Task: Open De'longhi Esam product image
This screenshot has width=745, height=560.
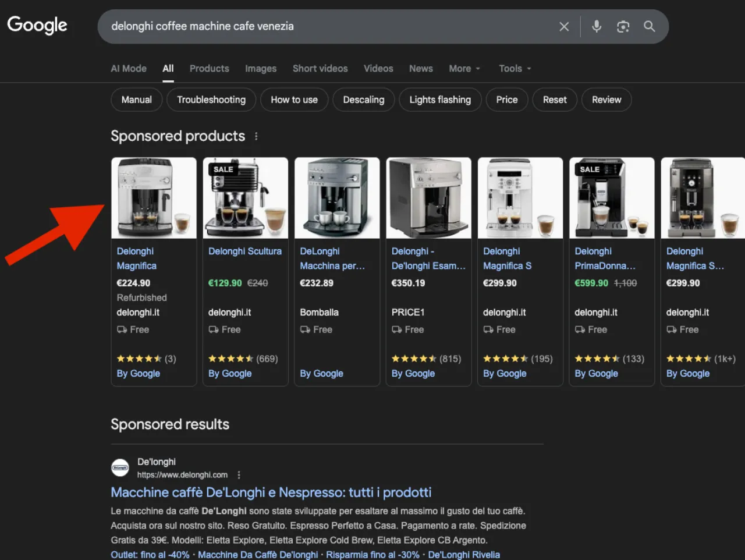Action: 429,198
